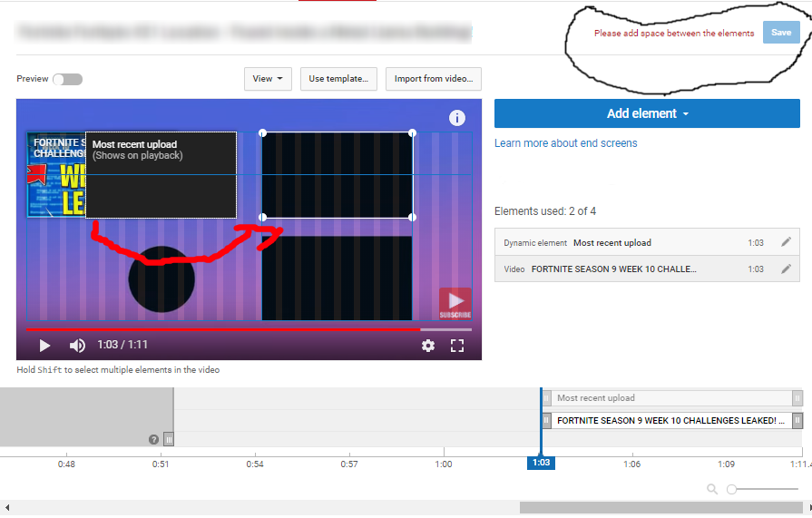Screen dimensions: 812x518
Task: Edit the FORTNITE SEASON 9 video element pencil
Action: [786, 269]
